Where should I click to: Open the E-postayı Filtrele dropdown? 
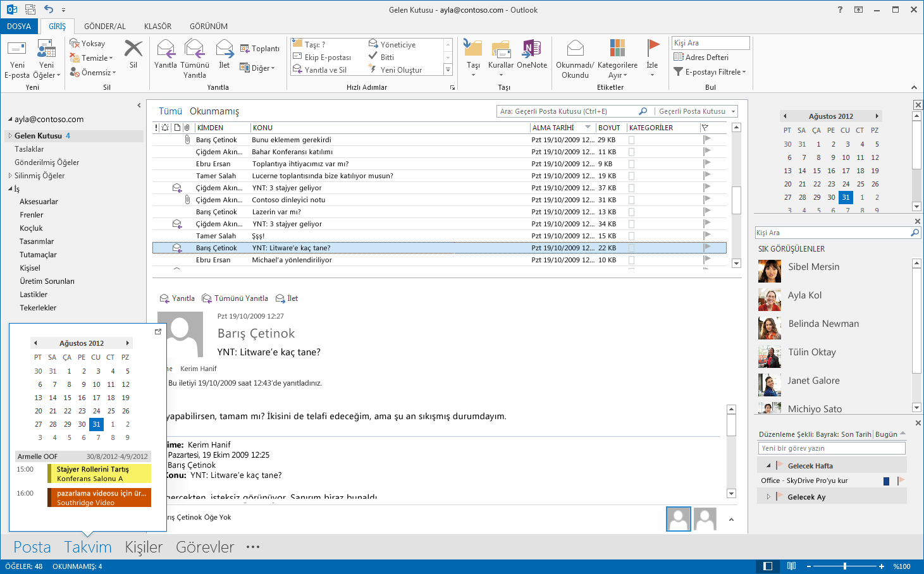pyautogui.click(x=710, y=71)
